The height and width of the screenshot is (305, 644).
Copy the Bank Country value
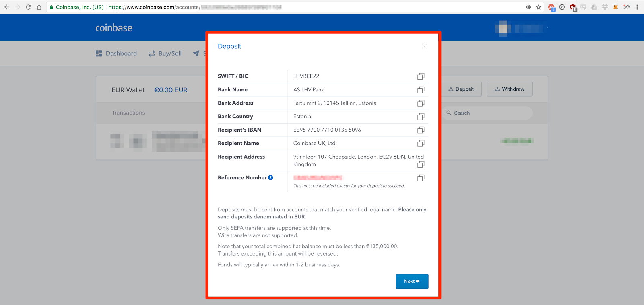(x=421, y=117)
